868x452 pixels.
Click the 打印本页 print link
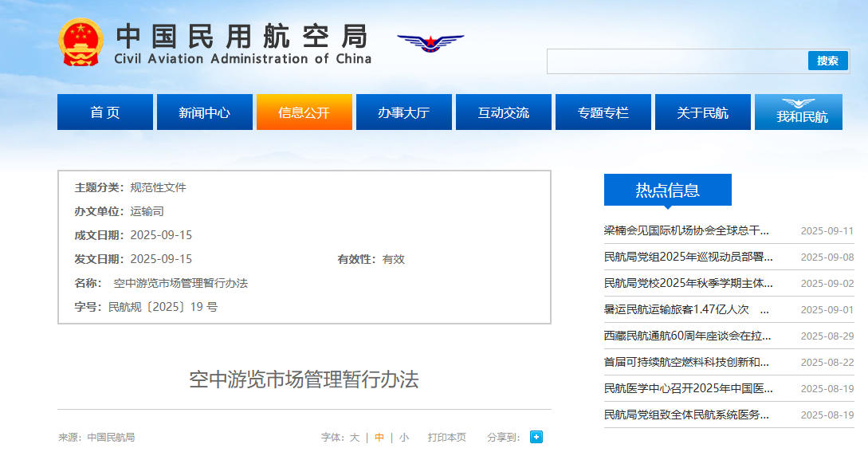(x=446, y=438)
